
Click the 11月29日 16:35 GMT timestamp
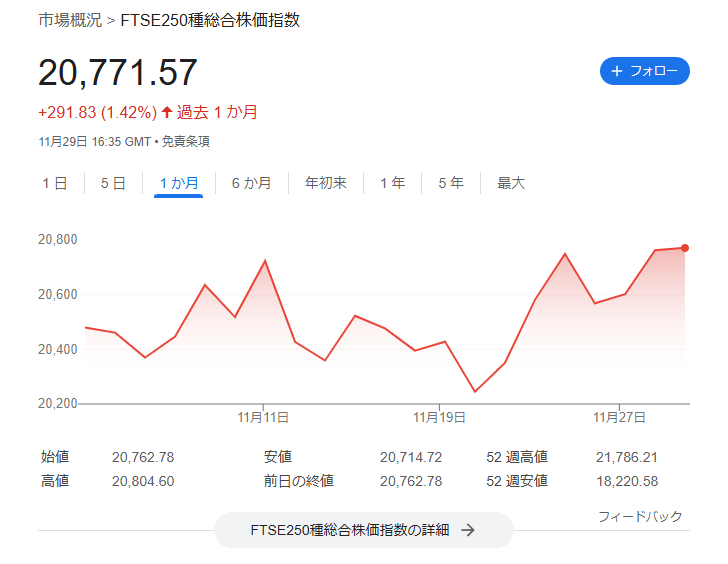click(x=95, y=142)
